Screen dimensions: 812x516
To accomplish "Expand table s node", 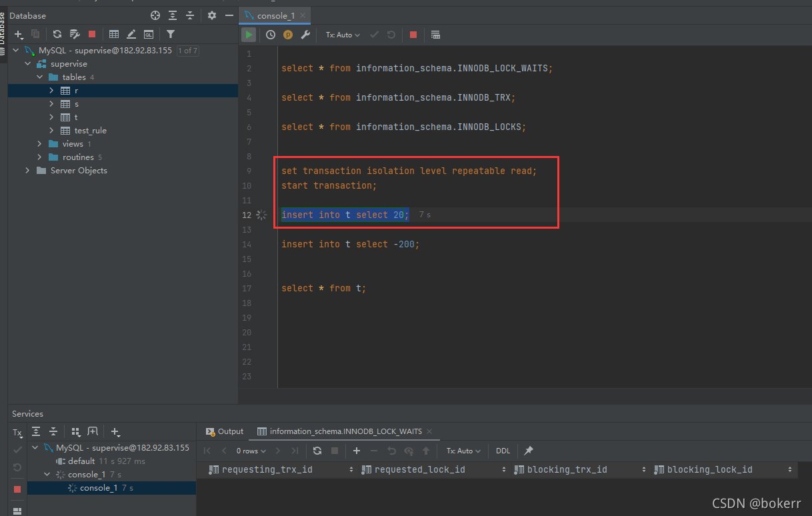I will click(52, 104).
